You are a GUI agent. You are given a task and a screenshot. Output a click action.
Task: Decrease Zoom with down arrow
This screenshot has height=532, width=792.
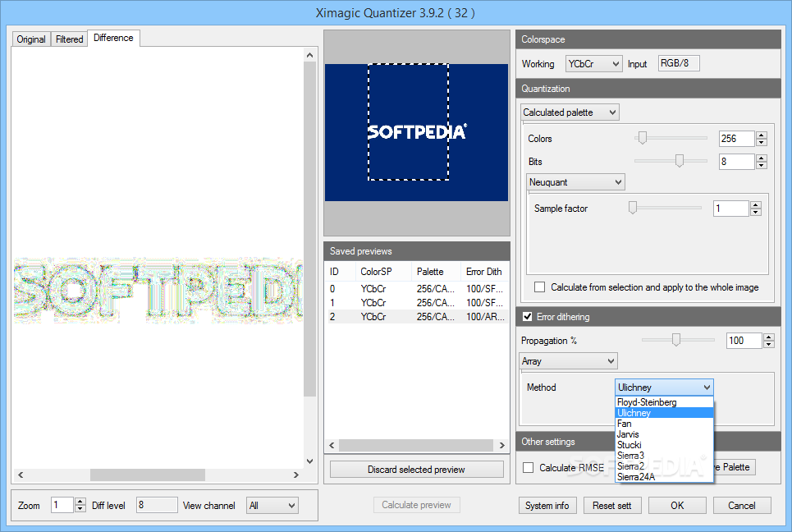pos(80,509)
